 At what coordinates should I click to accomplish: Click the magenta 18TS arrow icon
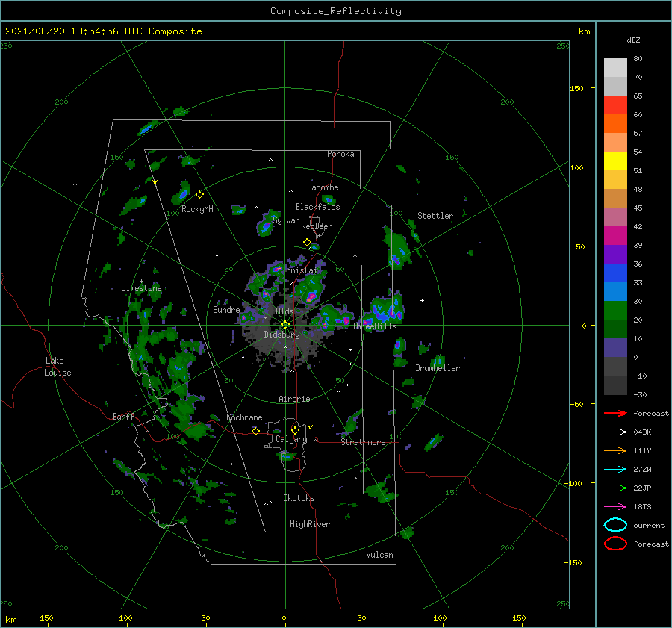point(615,507)
